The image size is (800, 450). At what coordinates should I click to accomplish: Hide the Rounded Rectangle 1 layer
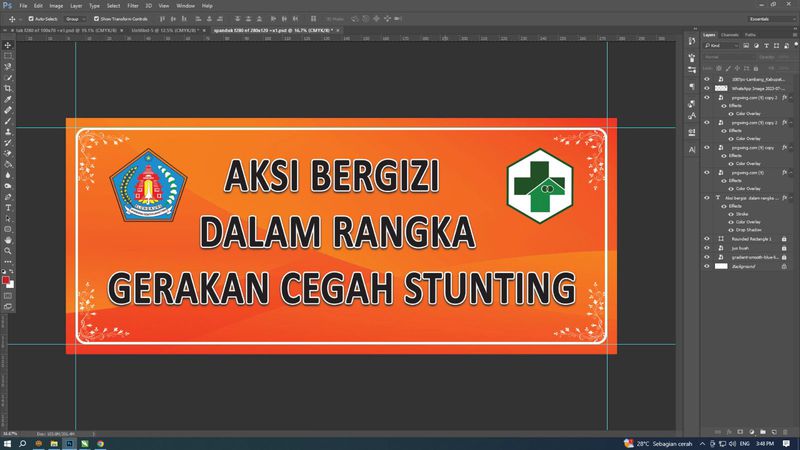pos(707,239)
